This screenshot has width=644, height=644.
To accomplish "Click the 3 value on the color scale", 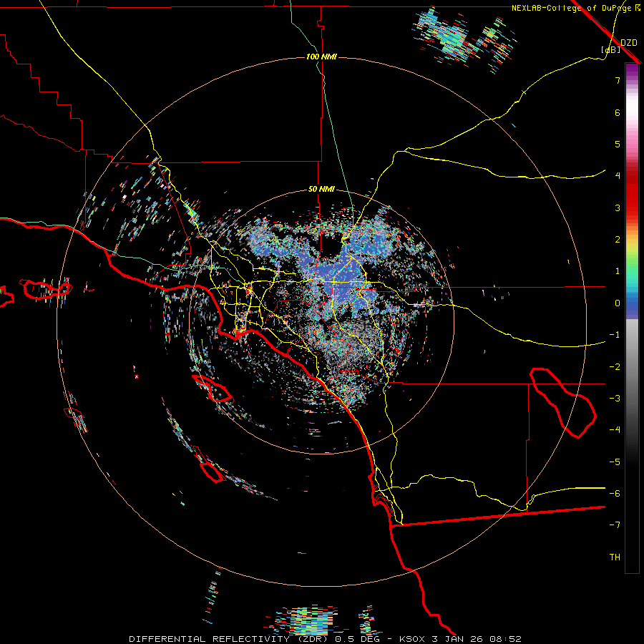I will click(618, 208).
